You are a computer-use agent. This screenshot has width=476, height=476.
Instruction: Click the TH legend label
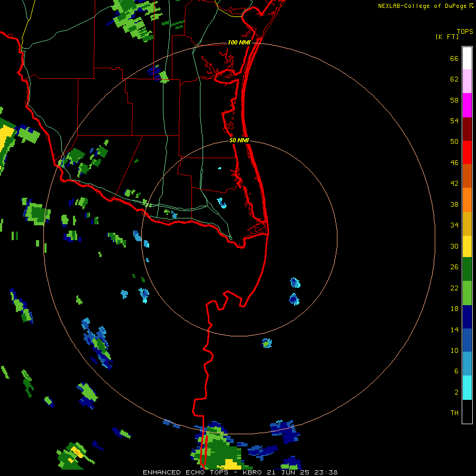pos(454,413)
